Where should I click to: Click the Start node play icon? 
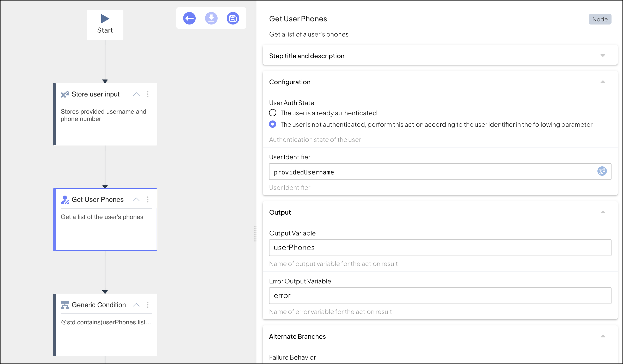[105, 19]
